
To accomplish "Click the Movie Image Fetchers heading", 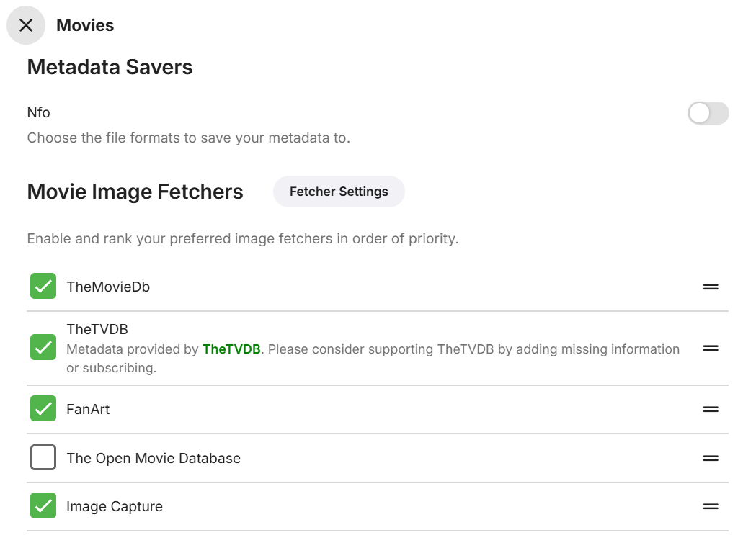I will tap(135, 192).
